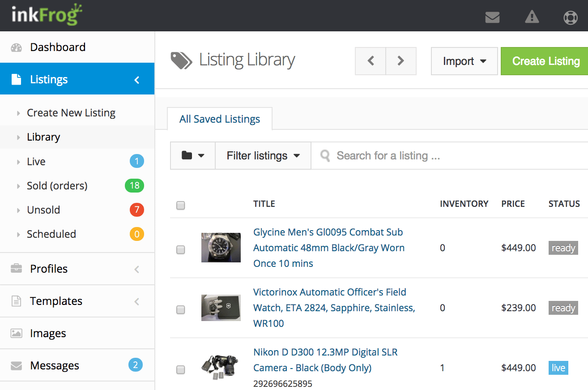Open the Glycine Men's Combat Sub listing title

click(x=329, y=248)
